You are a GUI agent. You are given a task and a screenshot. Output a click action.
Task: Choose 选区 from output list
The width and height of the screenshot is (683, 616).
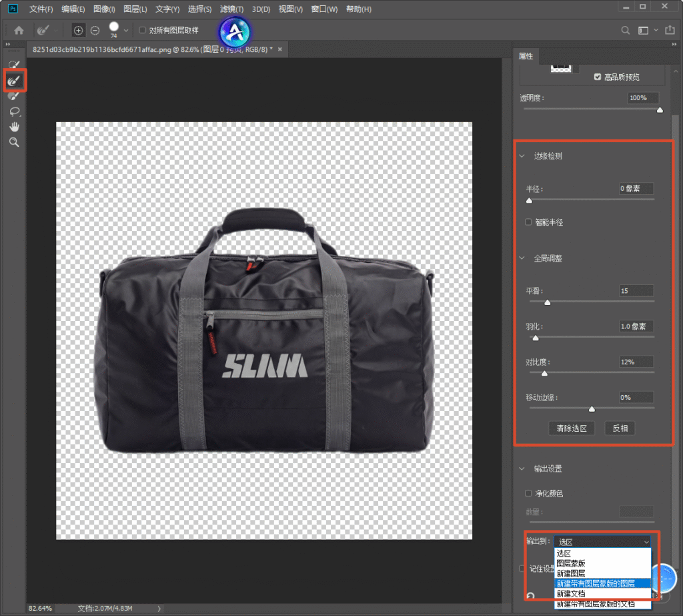pyautogui.click(x=602, y=553)
